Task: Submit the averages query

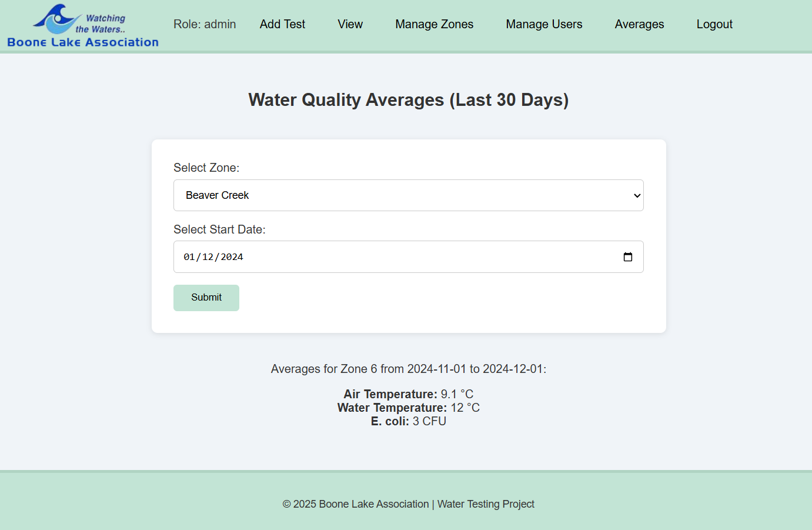Action: pyautogui.click(x=206, y=298)
